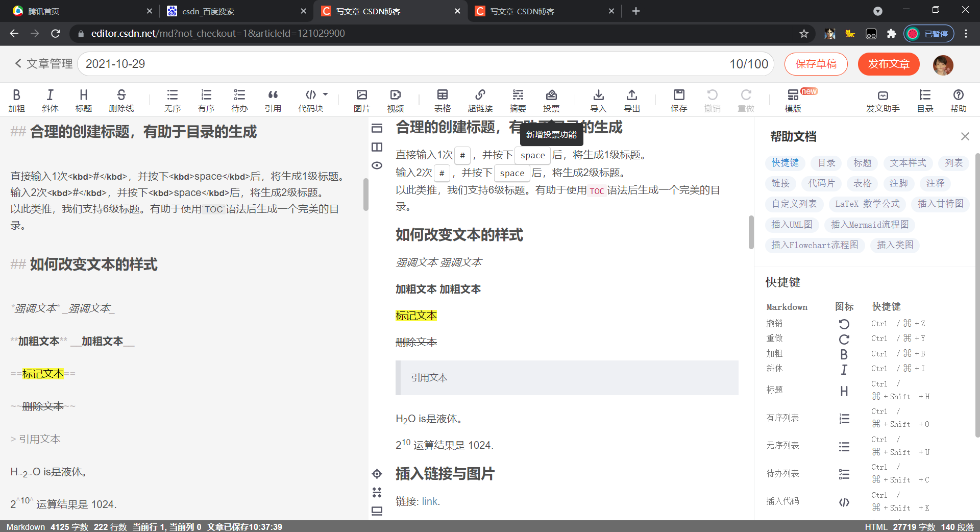980x532 pixels.
Task: Add a poll with 投票 tool
Action: click(551, 100)
